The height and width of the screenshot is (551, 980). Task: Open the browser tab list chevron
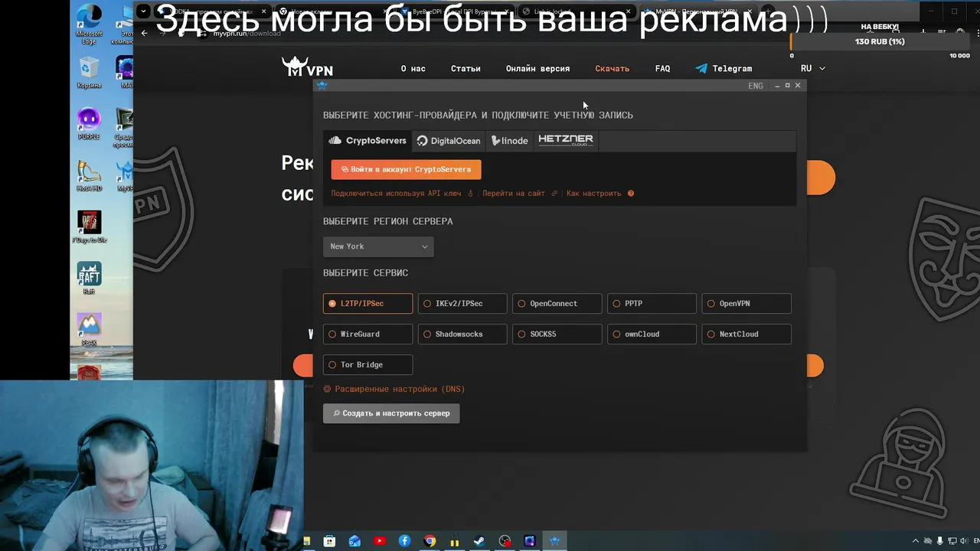pyautogui.click(x=143, y=11)
